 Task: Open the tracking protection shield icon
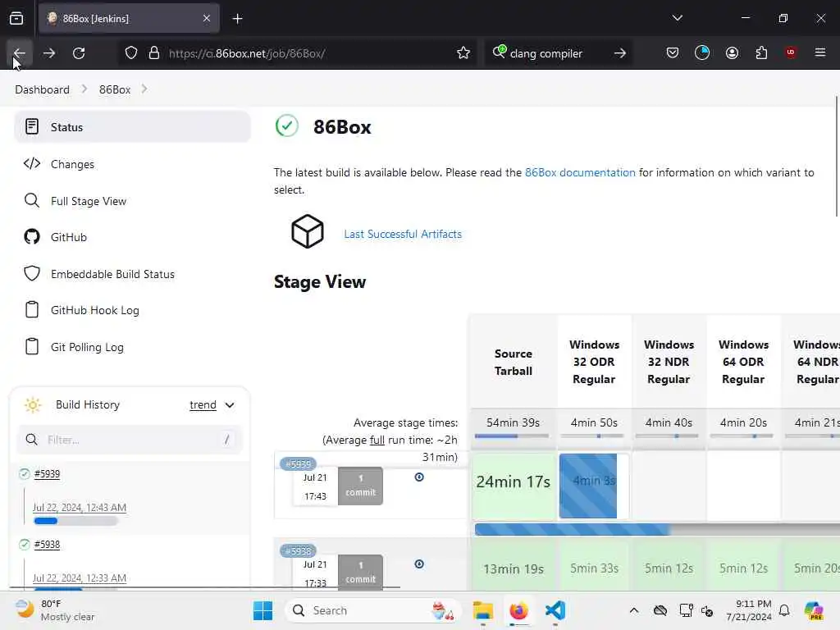[x=131, y=53]
